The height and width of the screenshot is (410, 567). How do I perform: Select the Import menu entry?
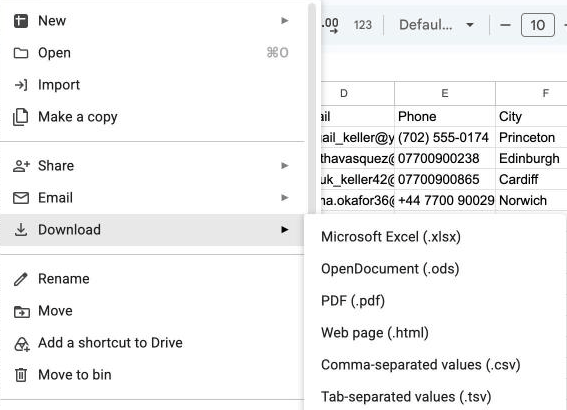point(152,85)
